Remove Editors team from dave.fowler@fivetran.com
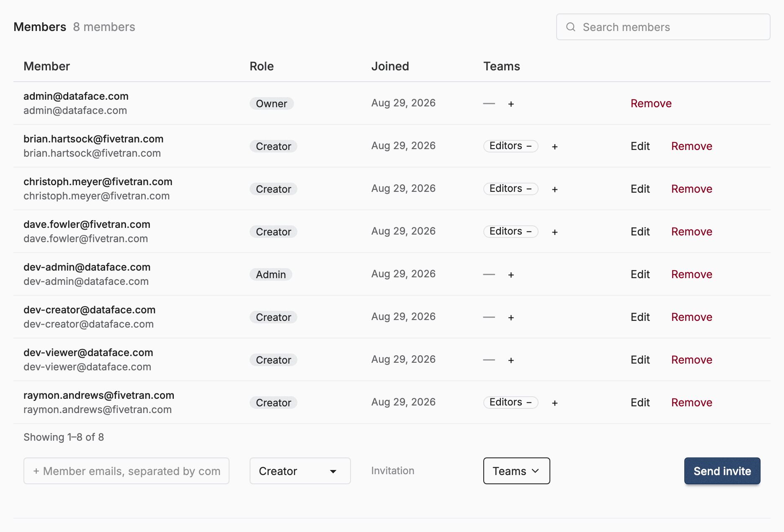This screenshot has height=532, width=784. [529, 231]
